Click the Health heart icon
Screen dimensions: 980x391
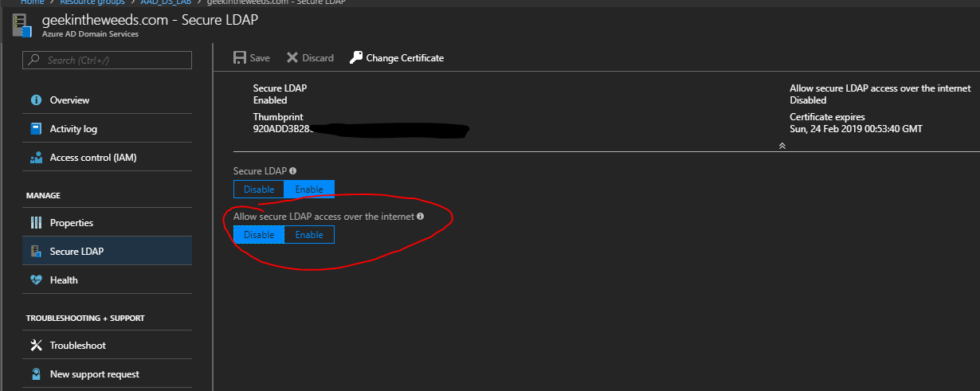[x=36, y=280]
